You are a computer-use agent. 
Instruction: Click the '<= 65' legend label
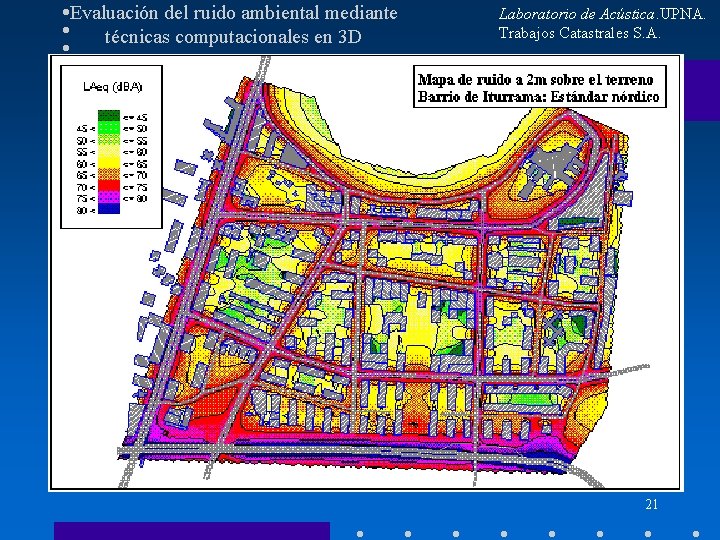pos(135,164)
